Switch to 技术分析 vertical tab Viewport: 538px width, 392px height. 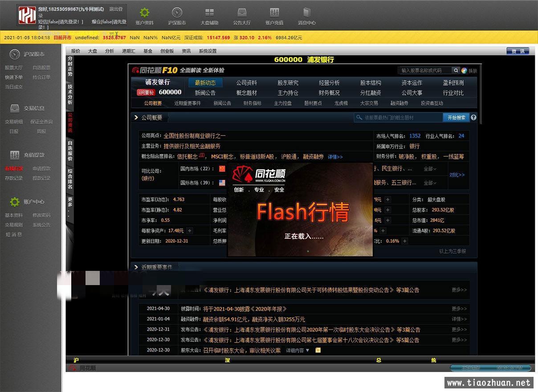click(70, 94)
